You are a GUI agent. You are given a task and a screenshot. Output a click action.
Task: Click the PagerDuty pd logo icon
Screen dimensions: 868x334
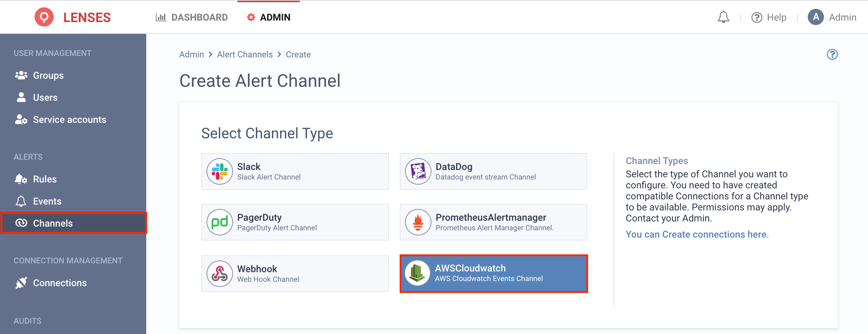(x=220, y=222)
